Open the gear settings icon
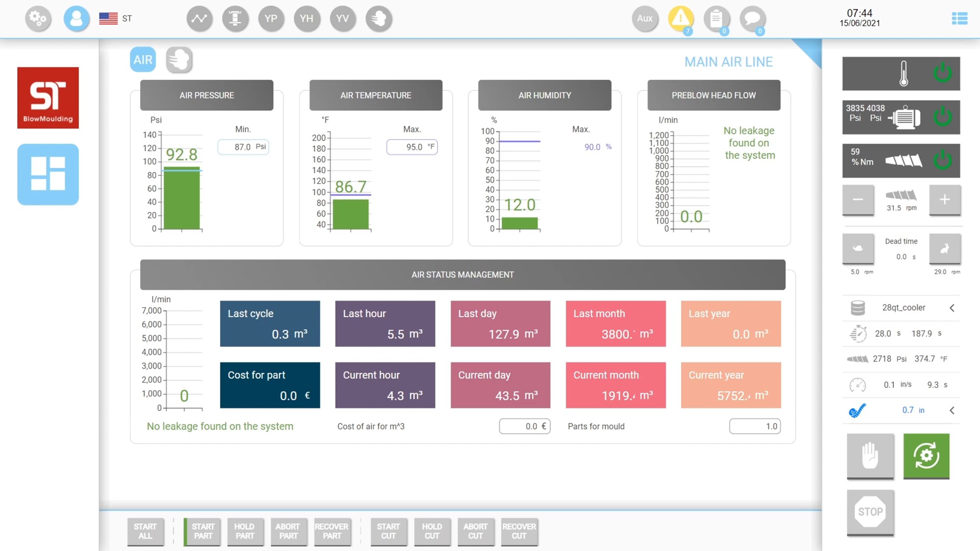 [38, 19]
